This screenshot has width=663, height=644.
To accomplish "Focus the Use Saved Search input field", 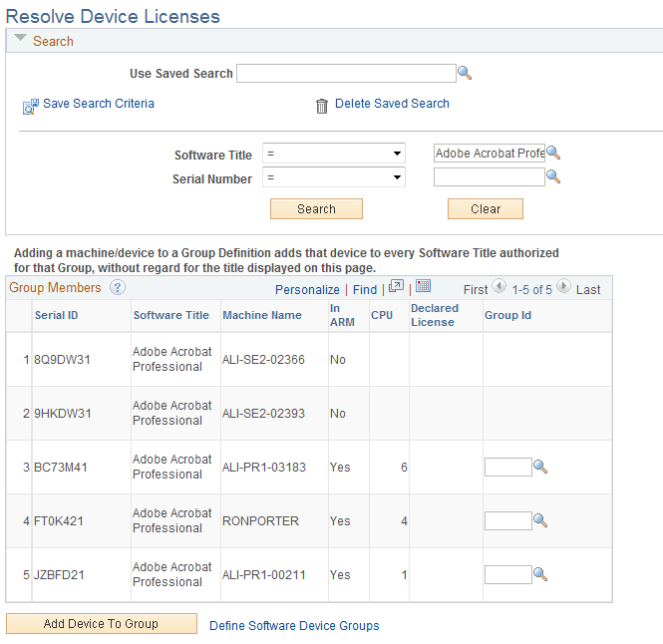I will coord(346,73).
